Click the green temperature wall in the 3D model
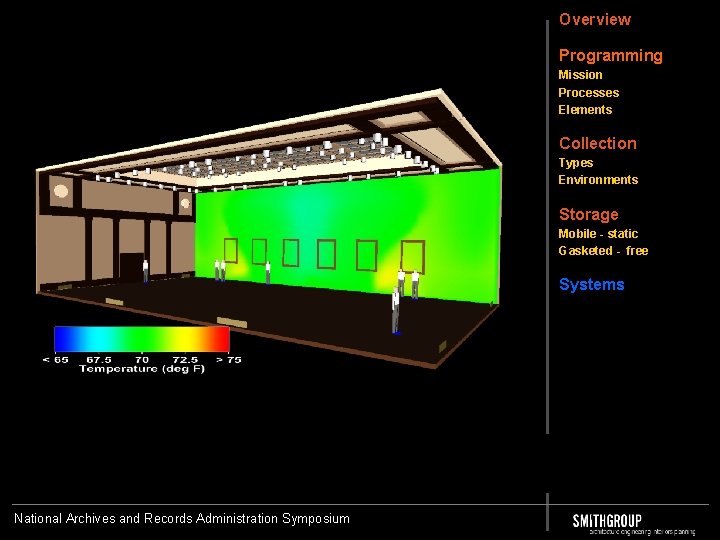The width and height of the screenshot is (720, 540). pos(348,234)
